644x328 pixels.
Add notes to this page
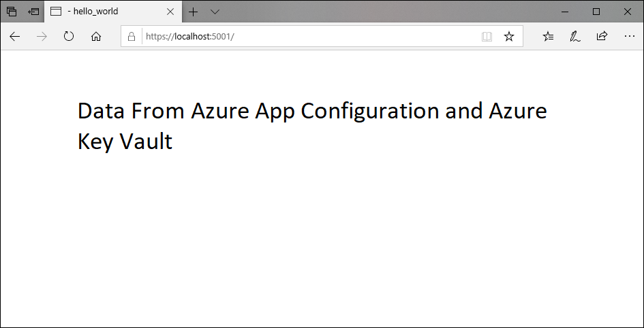575,37
